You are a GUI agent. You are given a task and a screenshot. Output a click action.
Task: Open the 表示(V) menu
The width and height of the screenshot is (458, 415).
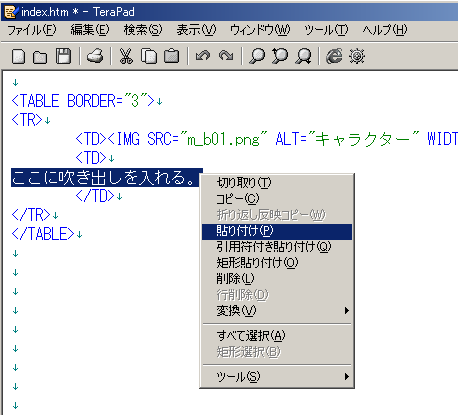(196, 30)
